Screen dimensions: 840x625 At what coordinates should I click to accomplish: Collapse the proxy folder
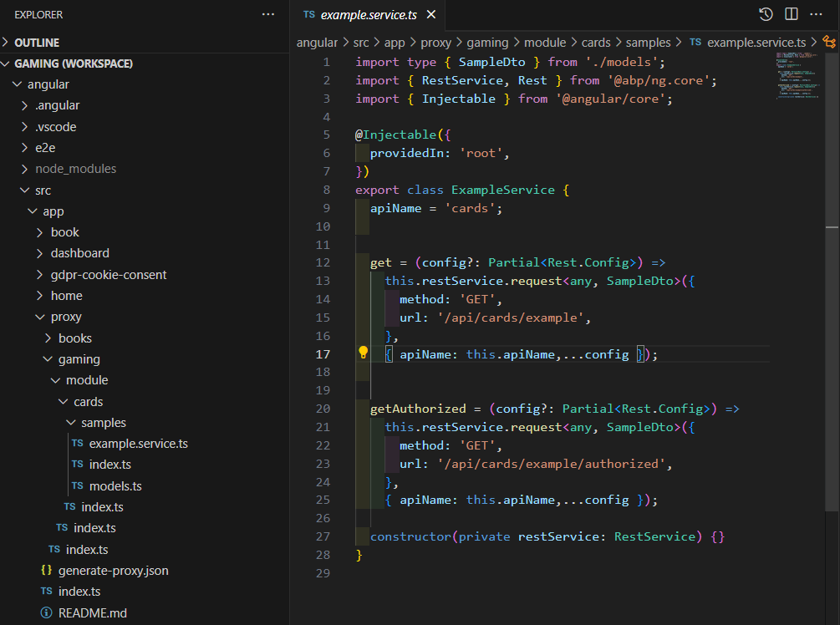click(x=65, y=317)
